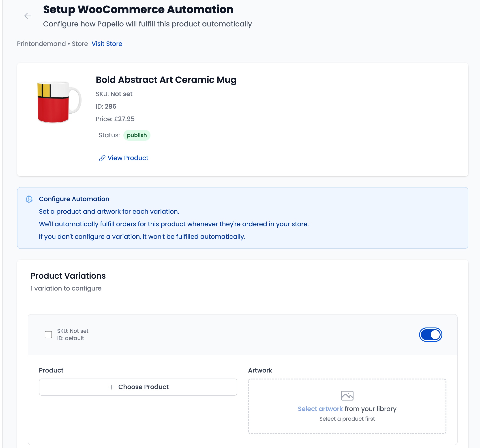This screenshot has height=448, width=480.
Task: Disable the variation automation toggle switch
Action: pos(431,335)
